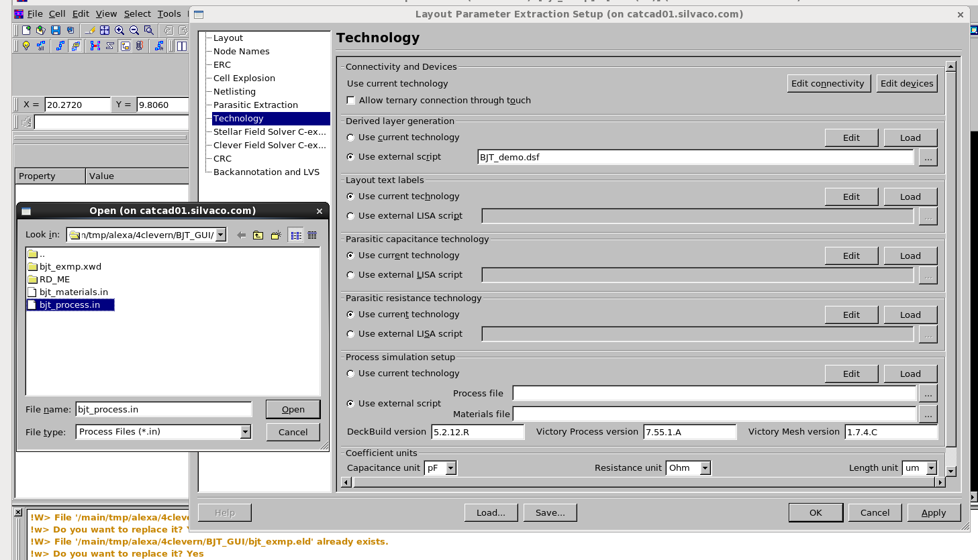Open the File type dropdown in Open dialog
This screenshot has width=978, height=560.
coord(246,432)
